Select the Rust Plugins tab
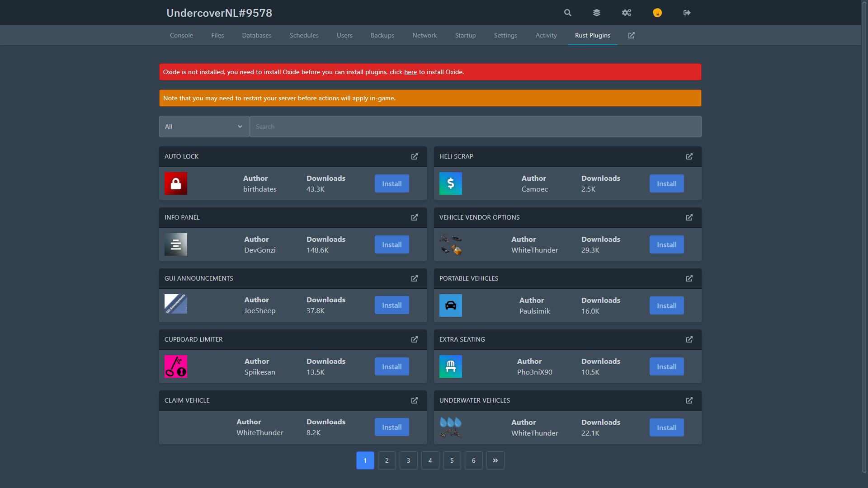The width and height of the screenshot is (868, 488). (593, 35)
